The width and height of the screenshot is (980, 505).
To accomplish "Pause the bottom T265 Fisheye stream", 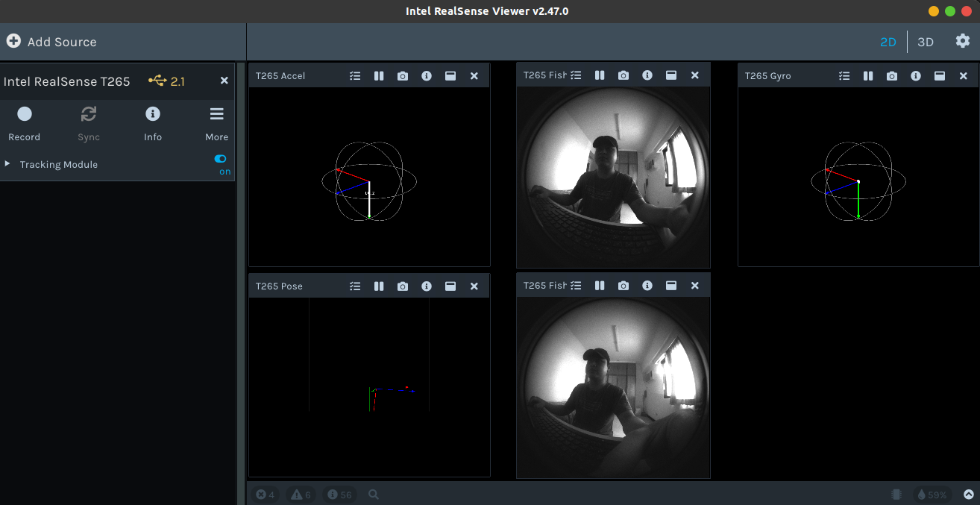I will click(600, 285).
